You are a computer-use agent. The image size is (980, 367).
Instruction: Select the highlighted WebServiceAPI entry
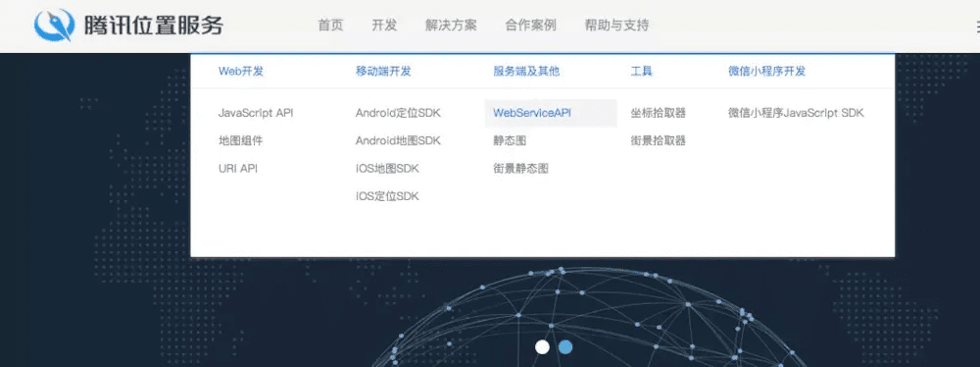551,114
